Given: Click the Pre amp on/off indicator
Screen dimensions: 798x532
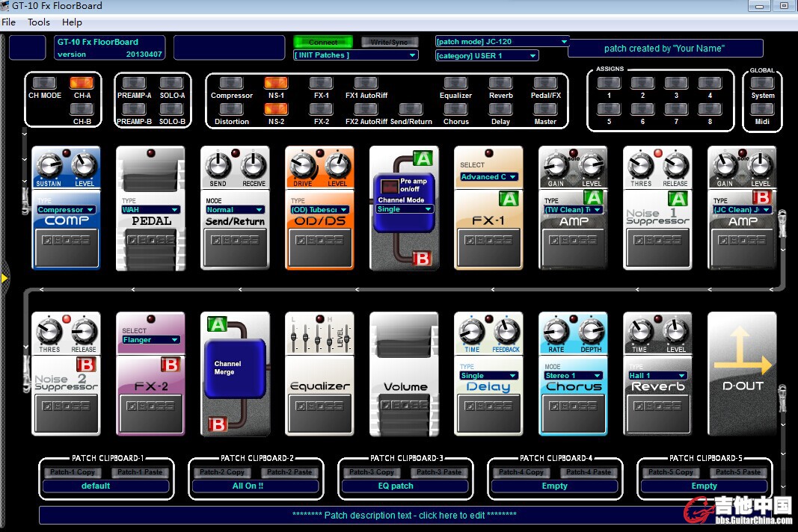Looking at the screenshot, I should (390, 185).
